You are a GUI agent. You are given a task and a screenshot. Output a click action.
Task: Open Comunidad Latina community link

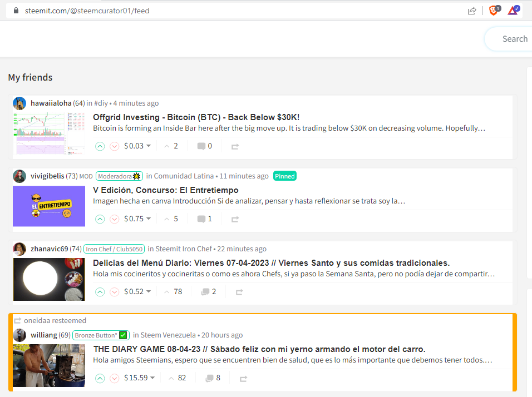pyautogui.click(x=184, y=176)
